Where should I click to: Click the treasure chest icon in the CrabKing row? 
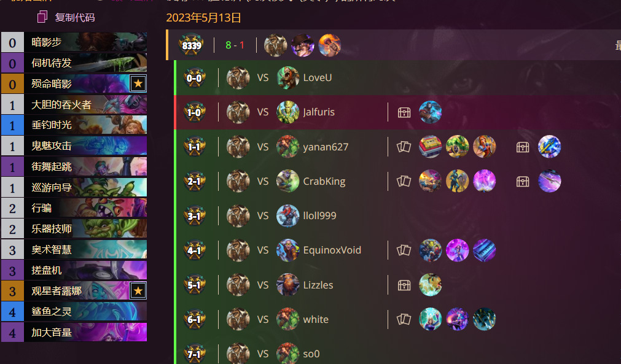click(523, 181)
